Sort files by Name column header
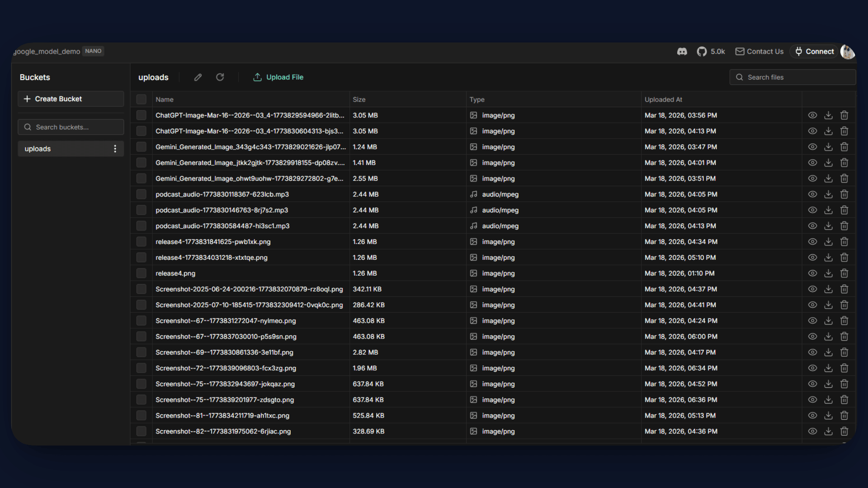Viewport: 868px width, 488px height. coord(165,99)
